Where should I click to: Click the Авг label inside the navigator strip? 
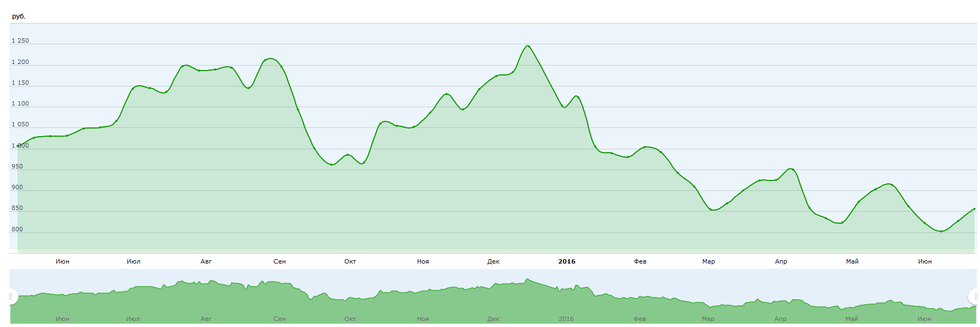click(x=206, y=319)
